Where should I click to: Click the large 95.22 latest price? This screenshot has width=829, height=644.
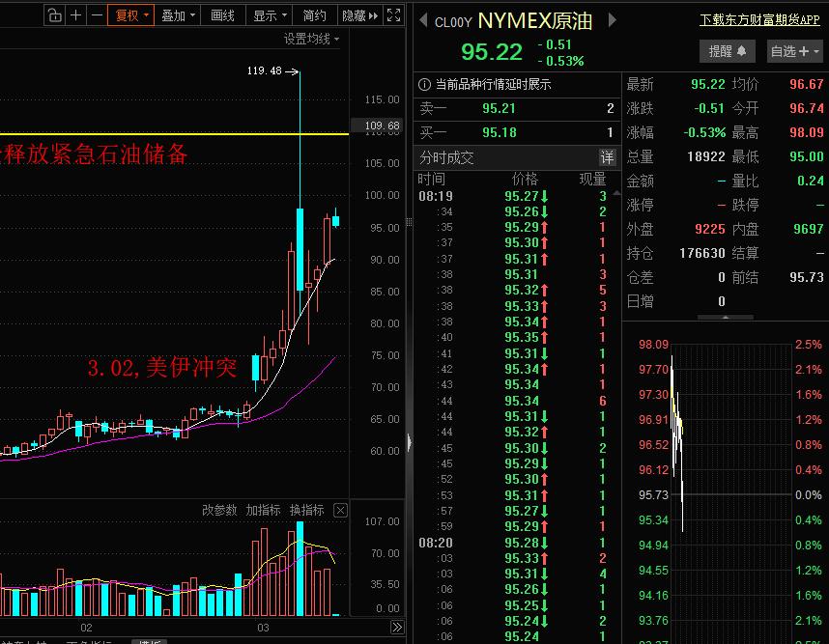(x=492, y=52)
